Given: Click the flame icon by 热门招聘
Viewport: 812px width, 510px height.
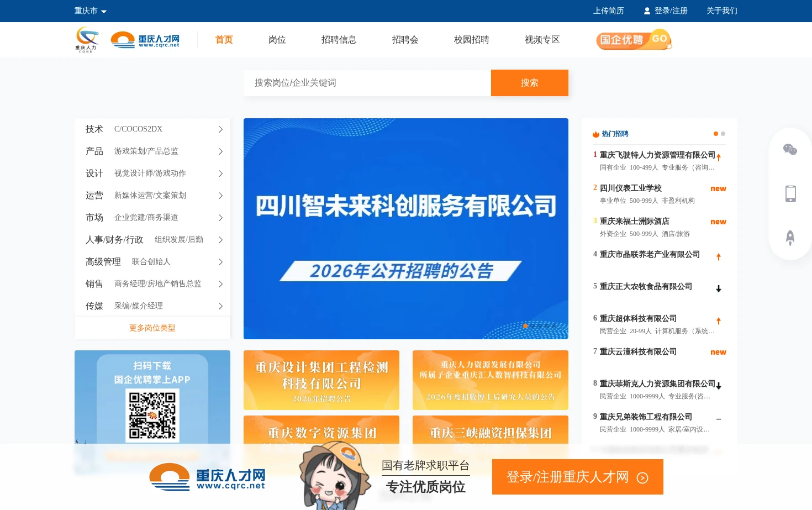Looking at the screenshot, I should 596,134.
